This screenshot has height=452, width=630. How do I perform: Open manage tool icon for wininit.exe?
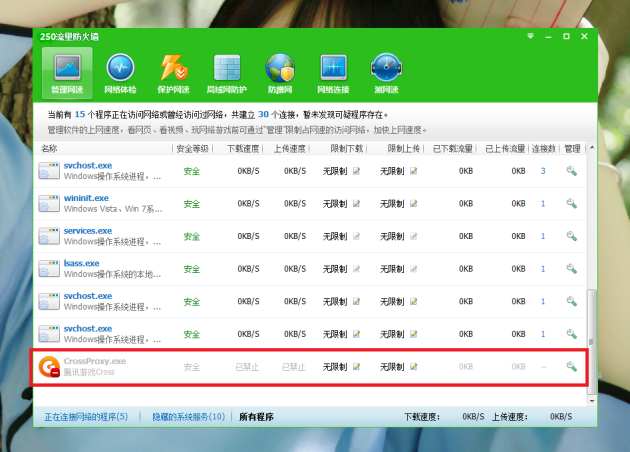[x=571, y=204]
